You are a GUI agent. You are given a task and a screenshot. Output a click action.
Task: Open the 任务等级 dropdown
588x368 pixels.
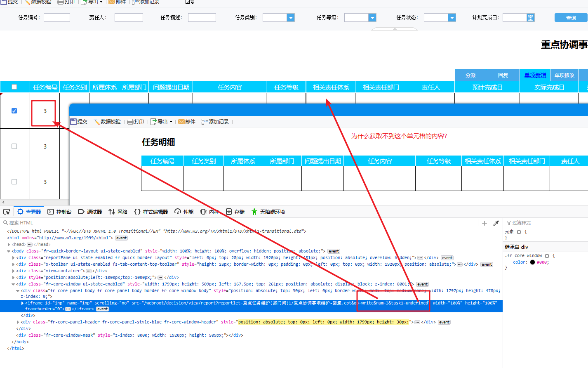tap(372, 17)
